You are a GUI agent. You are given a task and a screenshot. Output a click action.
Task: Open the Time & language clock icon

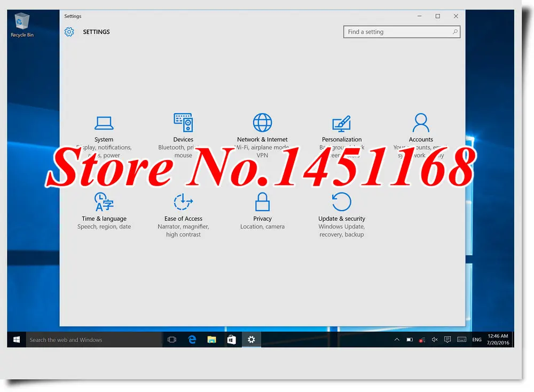tap(104, 202)
